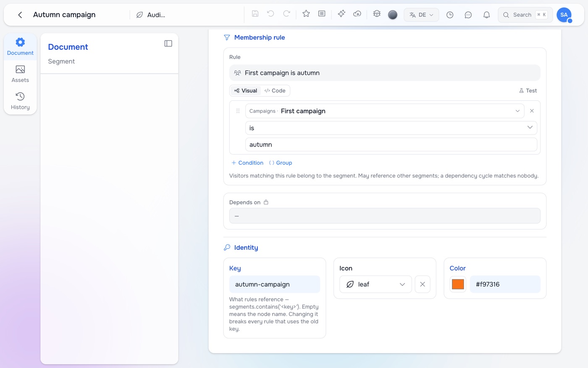
Task: Click the cloud upload publish icon
Action: tap(357, 13)
